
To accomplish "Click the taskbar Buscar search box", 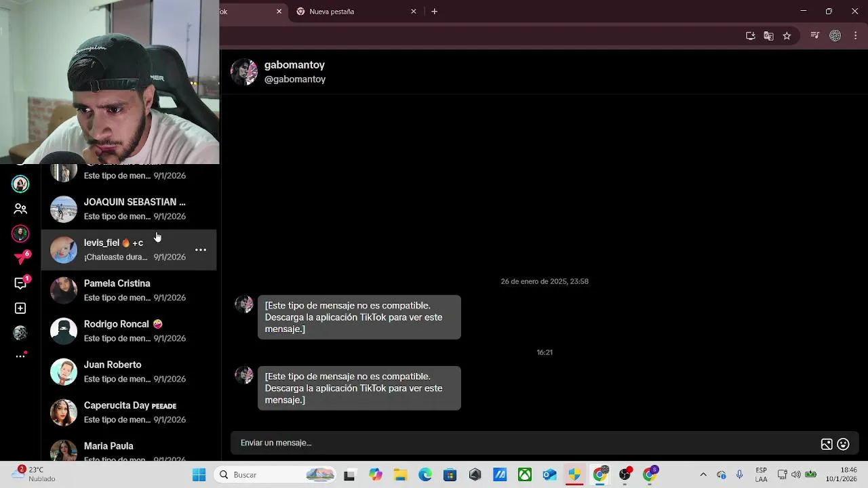I will [275, 474].
